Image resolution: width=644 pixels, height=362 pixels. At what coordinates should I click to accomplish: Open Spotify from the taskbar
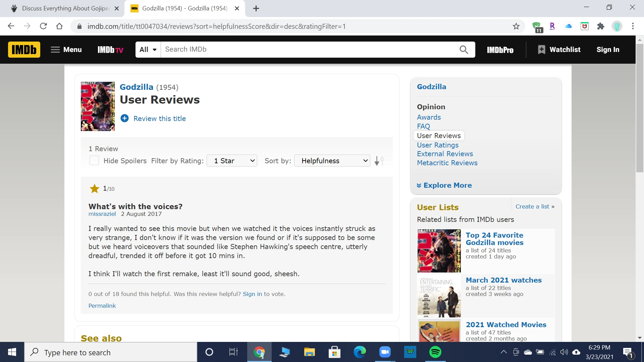tap(435, 352)
